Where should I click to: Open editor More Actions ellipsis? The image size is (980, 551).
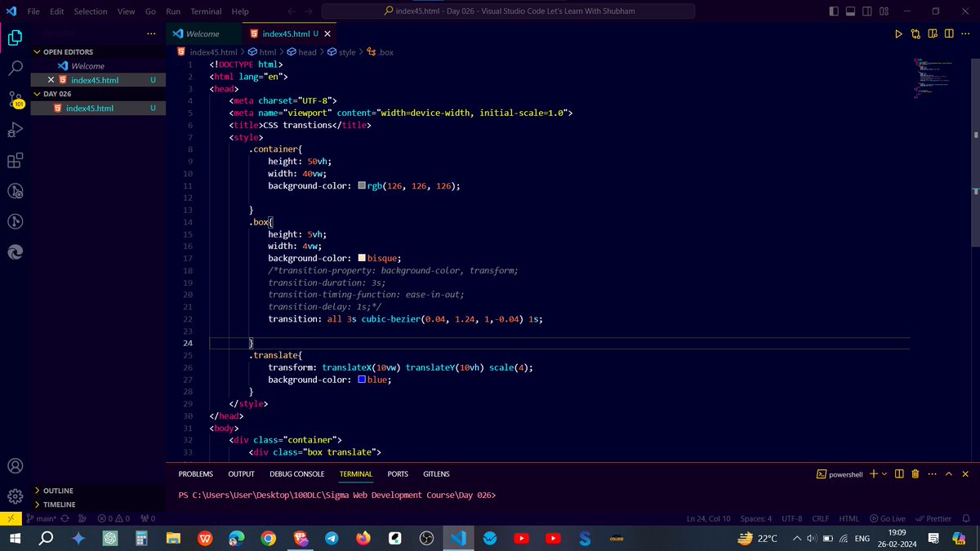pos(966,33)
